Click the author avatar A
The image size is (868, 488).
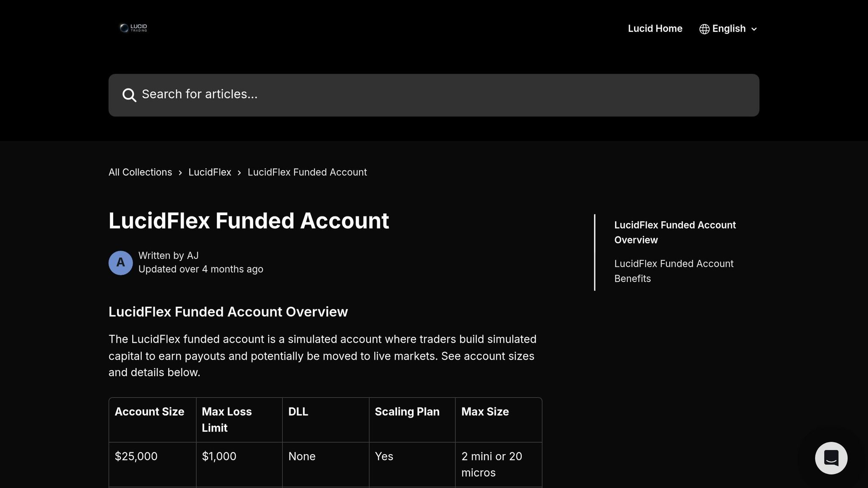coord(121,263)
